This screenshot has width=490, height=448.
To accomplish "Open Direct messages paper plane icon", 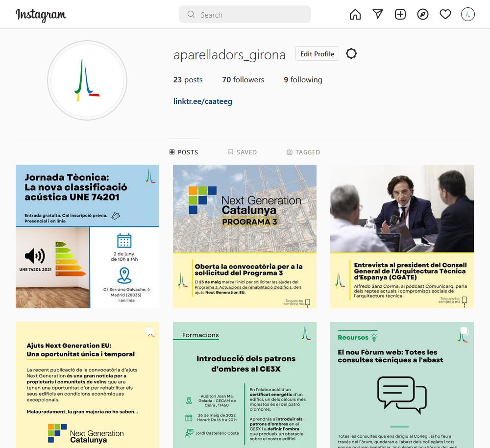I will [377, 14].
